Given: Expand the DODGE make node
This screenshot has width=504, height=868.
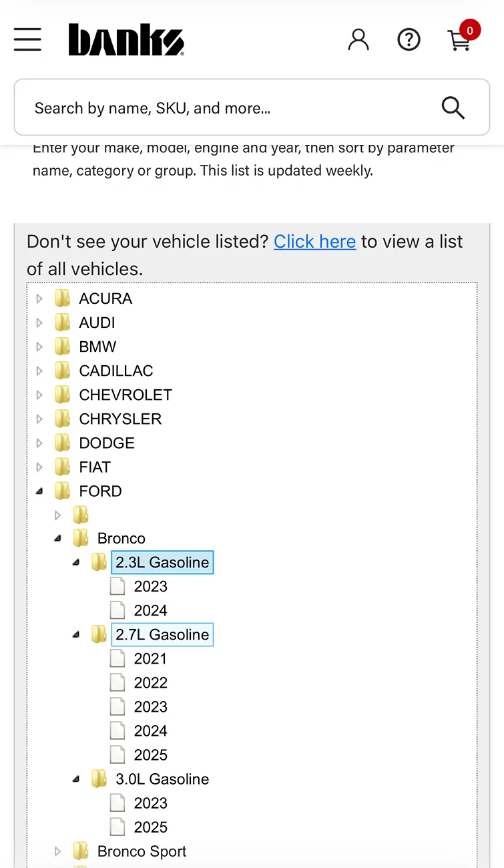Looking at the screenshot, I should click(39, 443).
